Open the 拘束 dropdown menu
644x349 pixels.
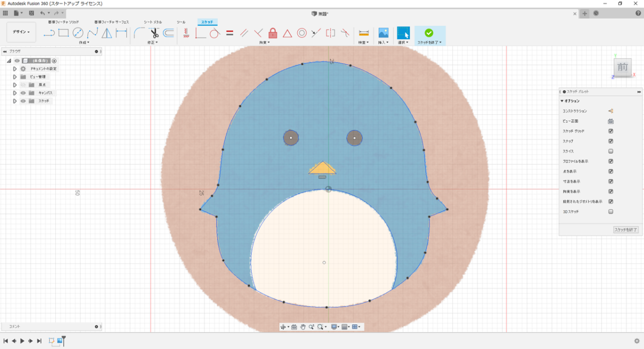(x=264, y=42)
